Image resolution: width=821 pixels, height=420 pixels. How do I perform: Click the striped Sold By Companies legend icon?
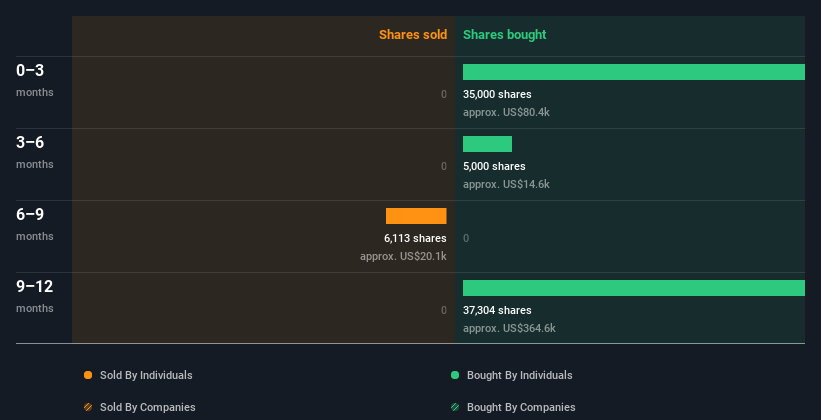(88, 407)
